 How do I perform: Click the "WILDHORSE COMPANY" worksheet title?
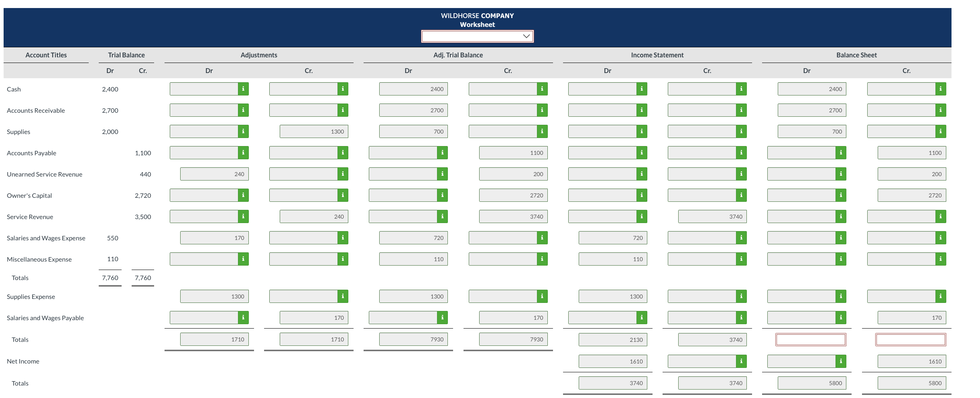(477, 16)
